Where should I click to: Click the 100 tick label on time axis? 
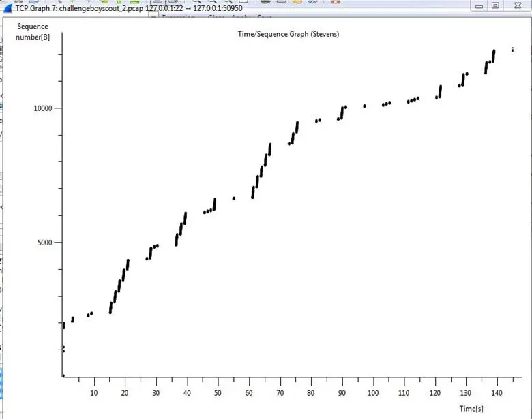[372, 393]
